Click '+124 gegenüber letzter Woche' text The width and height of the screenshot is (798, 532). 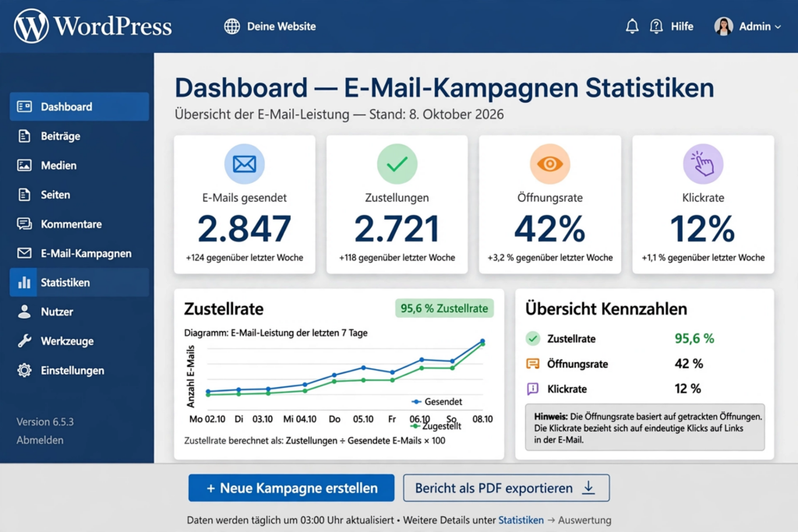[x=244, y=258]
